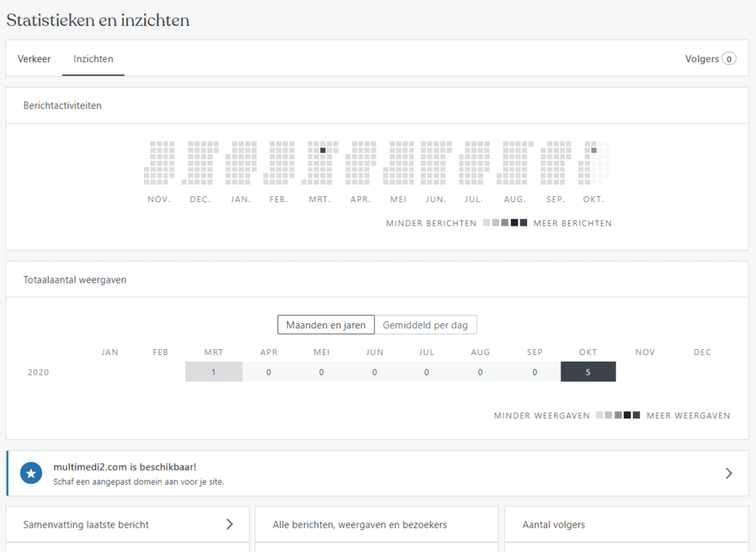Click the AUG 2020 views cell

point(480,372)
